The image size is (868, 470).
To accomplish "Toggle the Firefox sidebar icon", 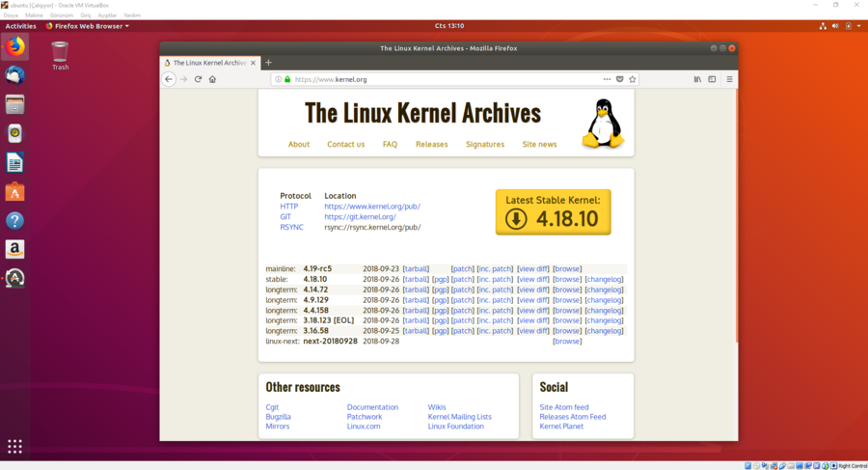I will coord(712,79).
